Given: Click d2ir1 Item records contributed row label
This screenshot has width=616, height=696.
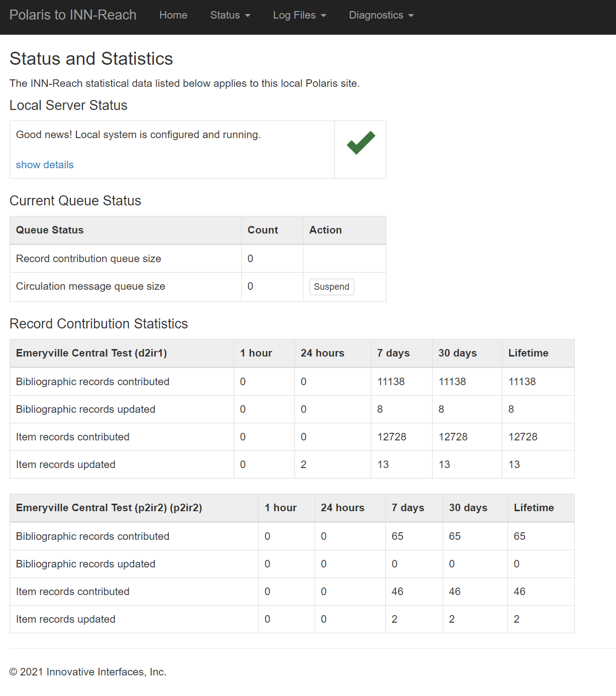Looking at the screenshot, I should coord(73,437).
